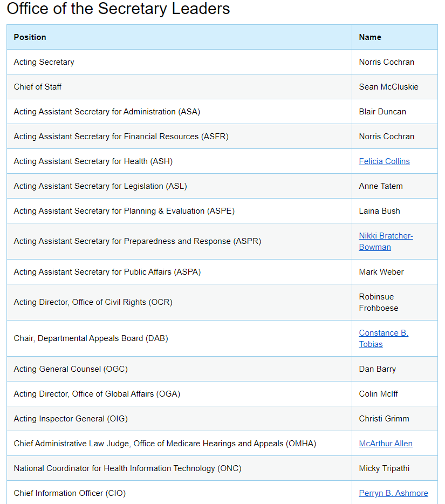Select the Acting Inspector General (OIG) text
Screen dimensions: 445x504
tap(71, 419)
